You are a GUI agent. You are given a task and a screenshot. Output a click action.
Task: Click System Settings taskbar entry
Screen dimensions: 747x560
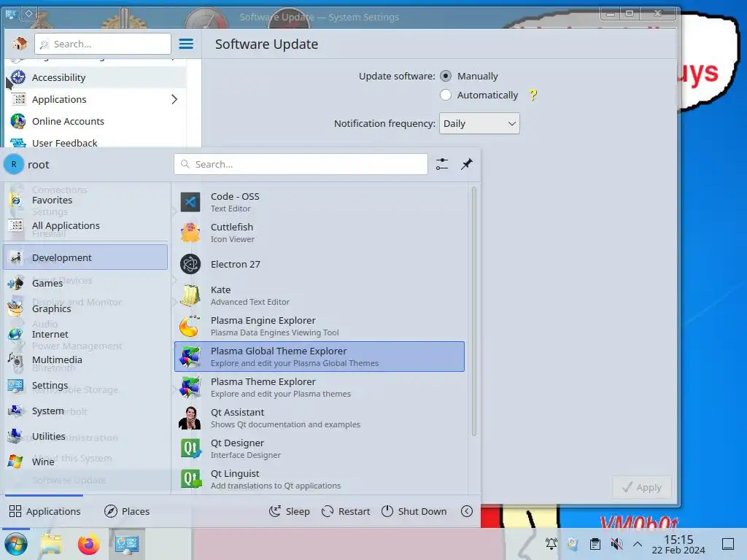127,544
